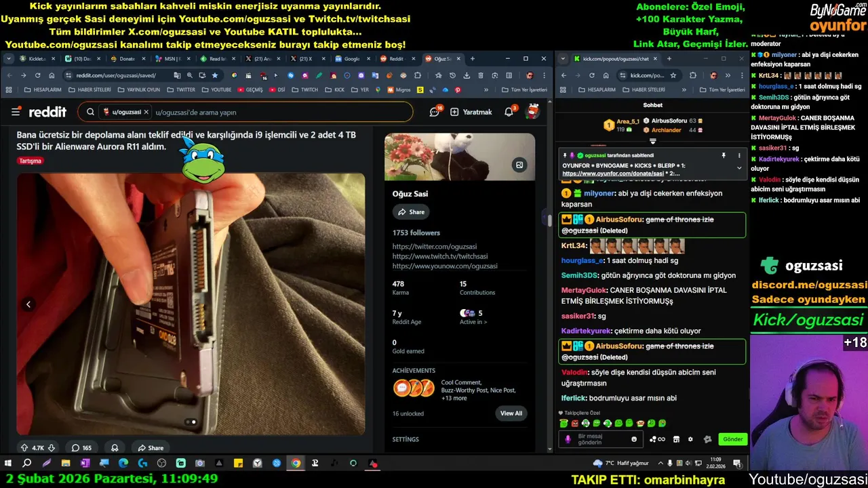The height and width of the screenshot is (488, 868).
Task: Go back in Reddit browser window
Action: point(9,75)
